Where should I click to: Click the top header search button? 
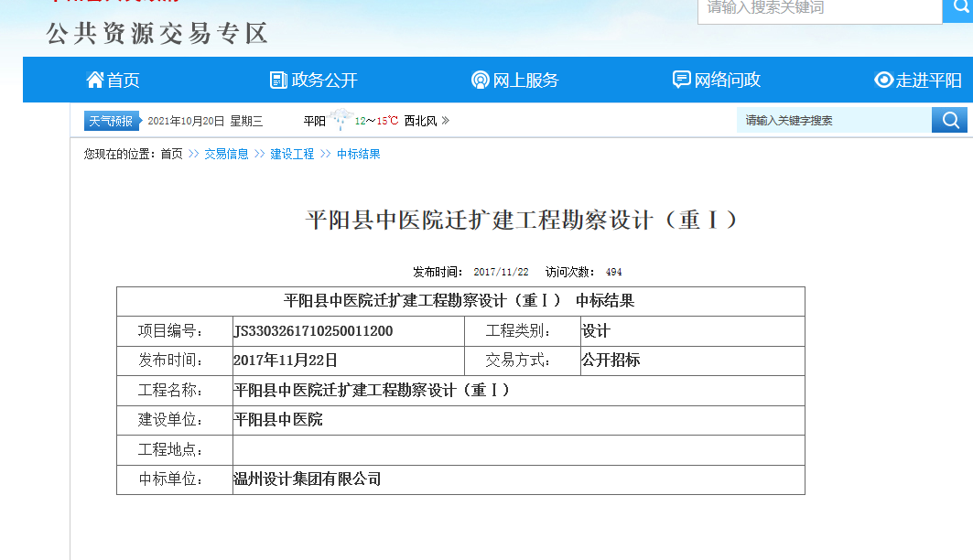click(957, 9)
